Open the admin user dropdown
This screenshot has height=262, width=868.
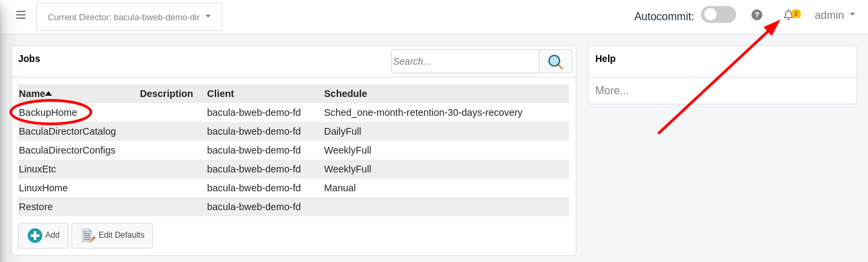pos(835,15)
